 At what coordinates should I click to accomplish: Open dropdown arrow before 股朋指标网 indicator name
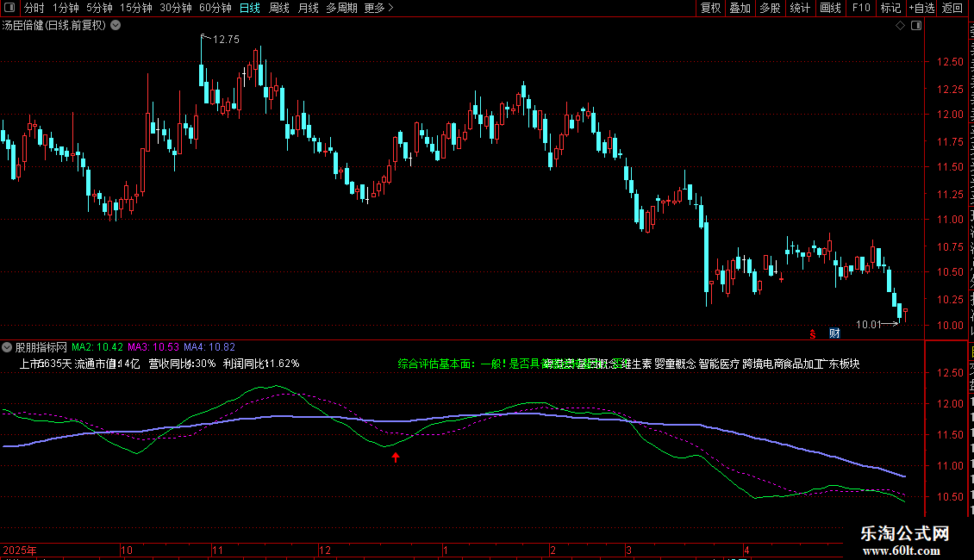click(x=7, y=347)
